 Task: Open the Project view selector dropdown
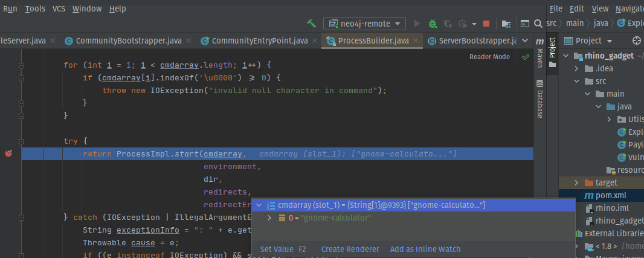[x=588, y=40]
